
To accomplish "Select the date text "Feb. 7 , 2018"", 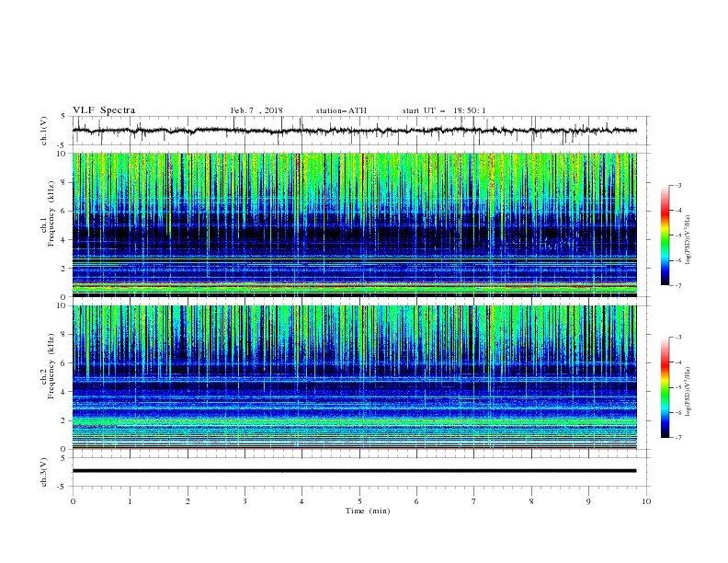I will click(x=256, y=110).
